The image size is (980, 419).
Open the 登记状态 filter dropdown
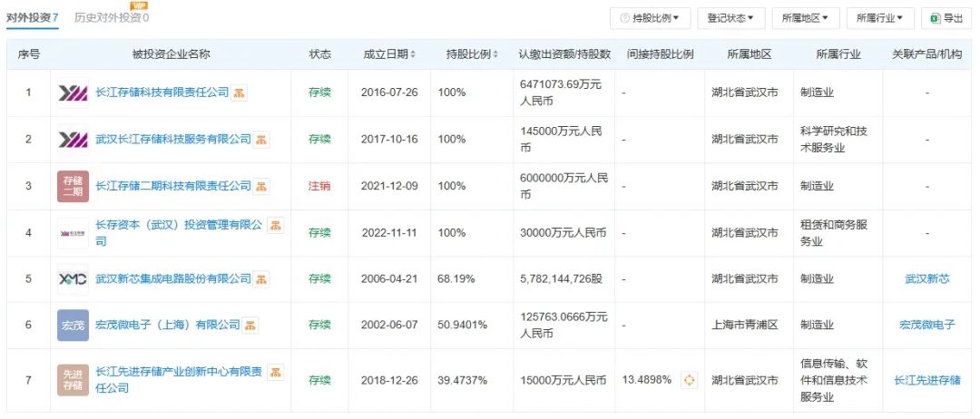[x=730, y=18]
